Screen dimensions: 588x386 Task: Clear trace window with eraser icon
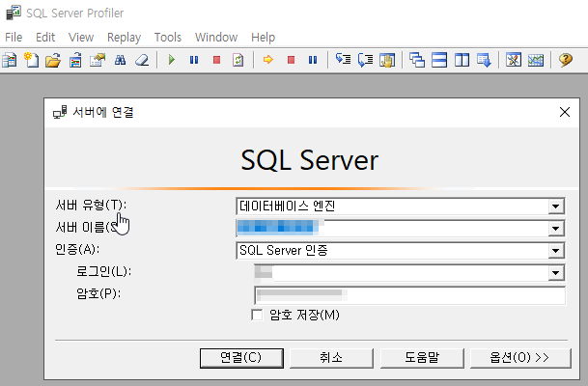tap(142, 60)
